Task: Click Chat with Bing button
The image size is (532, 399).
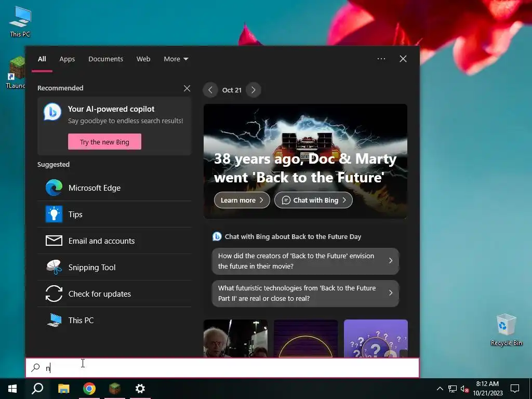Action: coord(313,200)
